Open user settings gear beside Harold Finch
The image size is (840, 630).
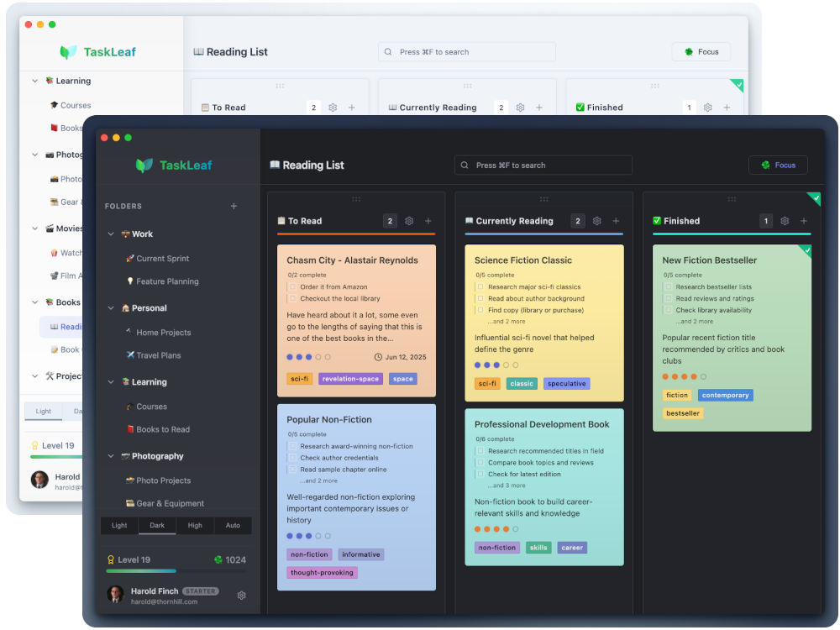pyautogui.click(x=242, y=596)
